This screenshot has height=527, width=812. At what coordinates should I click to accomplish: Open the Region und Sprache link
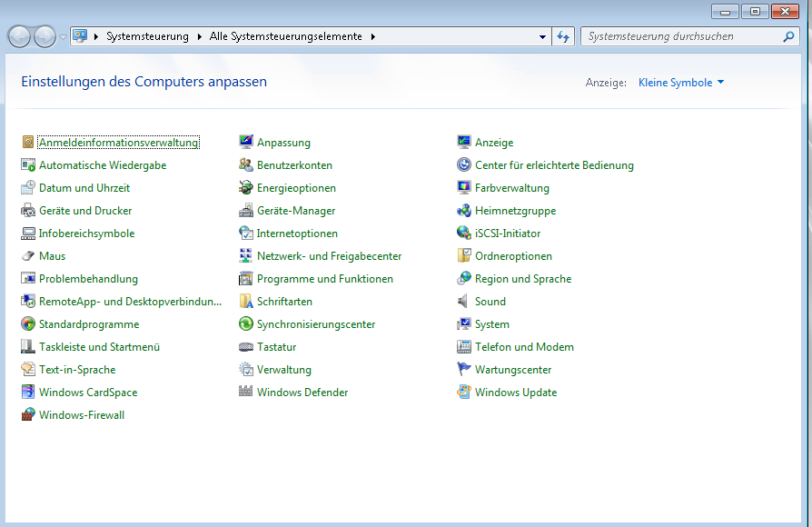[523, 279]
